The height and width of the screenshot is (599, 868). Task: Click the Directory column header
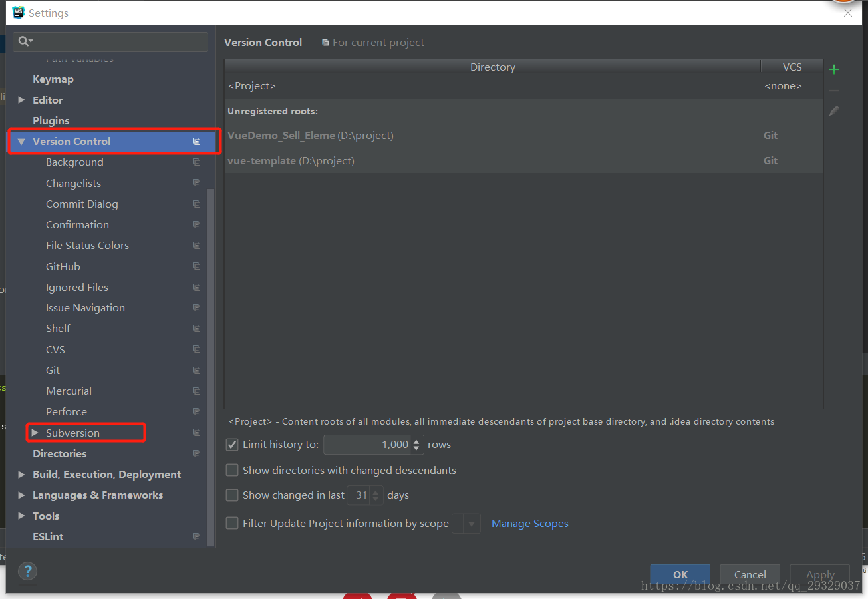(493, 67)
